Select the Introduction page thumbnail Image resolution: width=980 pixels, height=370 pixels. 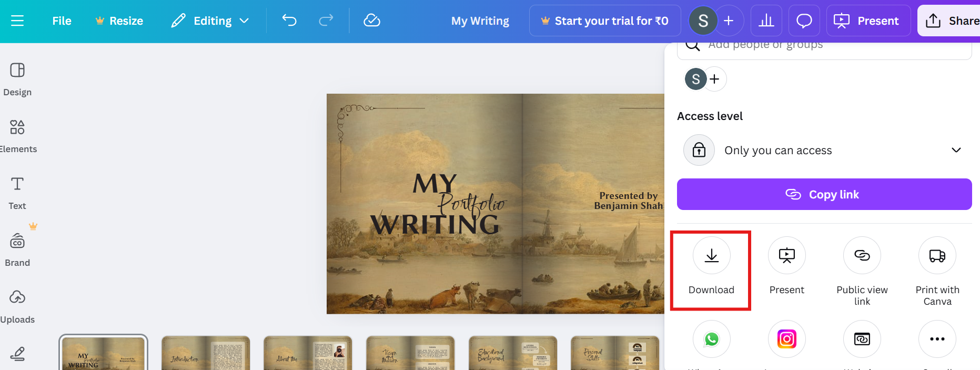tap(206, 353)
